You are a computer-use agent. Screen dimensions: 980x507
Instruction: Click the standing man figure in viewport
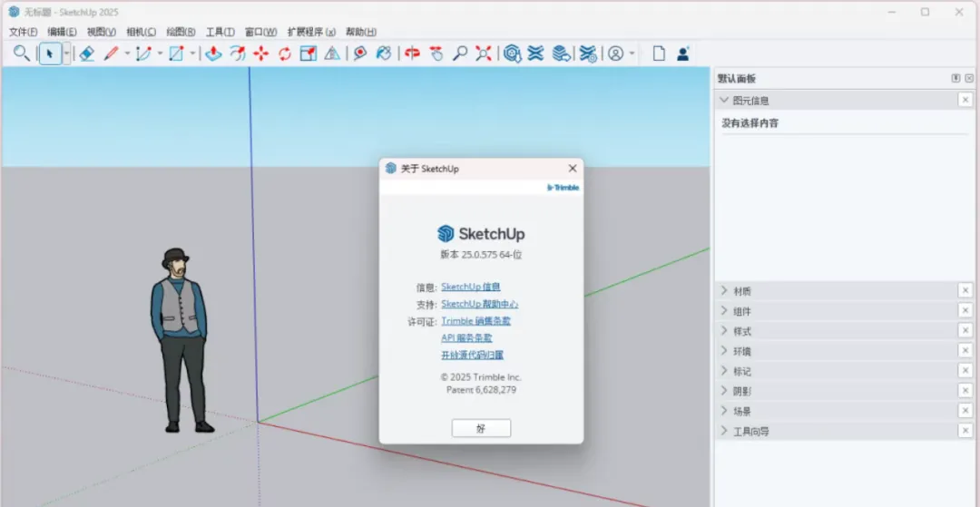coord(181,340)
